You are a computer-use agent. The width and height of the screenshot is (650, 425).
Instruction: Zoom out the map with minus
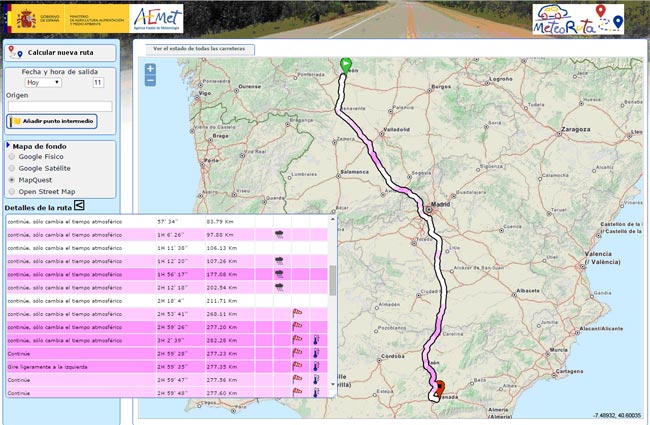click(x=150, y=80)
